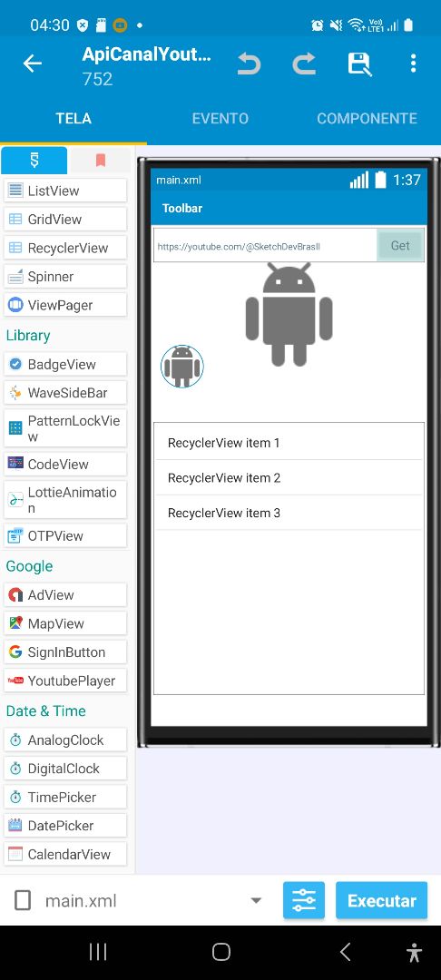Screen dimensions: 441x980
Task: Switch to the EVENTO tab
Action: (x=220, y=119)
